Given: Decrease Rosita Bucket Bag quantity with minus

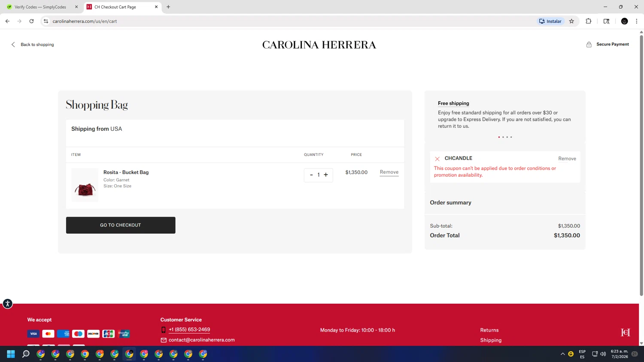Looking at the screenshot, I should tap(311, 175).
